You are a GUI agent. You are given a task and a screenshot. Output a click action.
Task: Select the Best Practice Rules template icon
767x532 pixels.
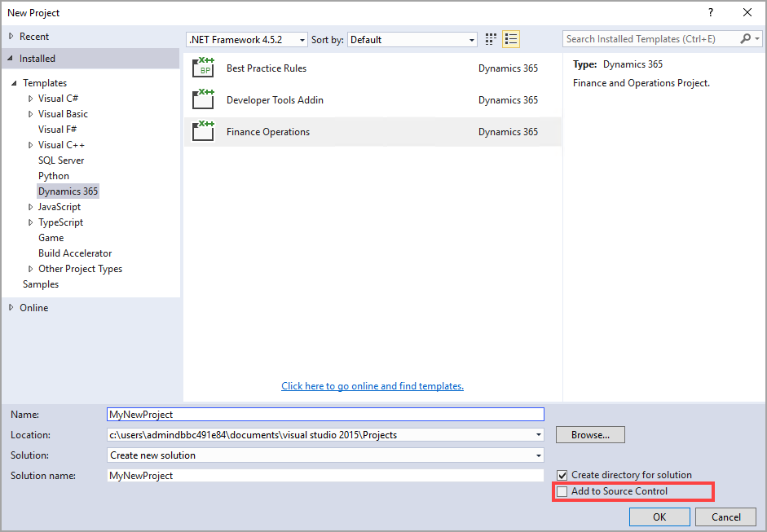[203, 68]
